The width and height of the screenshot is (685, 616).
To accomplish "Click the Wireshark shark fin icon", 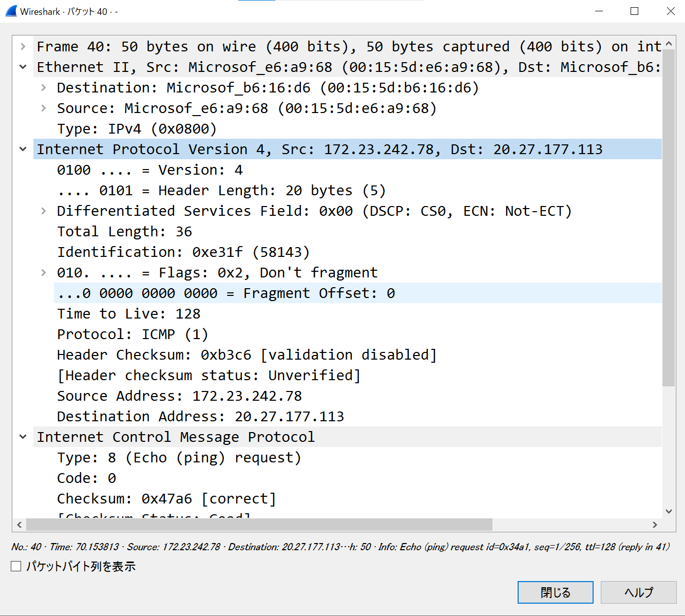I will click(x=11, y=11).
